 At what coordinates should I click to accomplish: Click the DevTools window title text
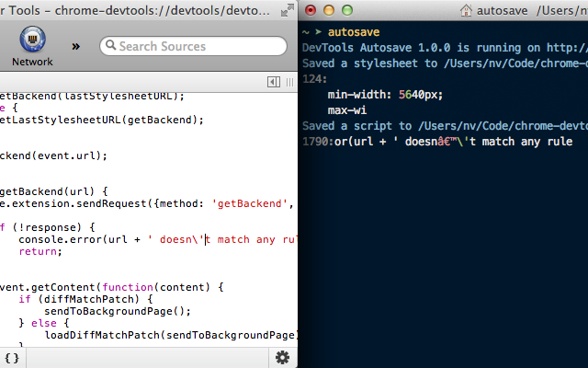(x=135, y=10)
